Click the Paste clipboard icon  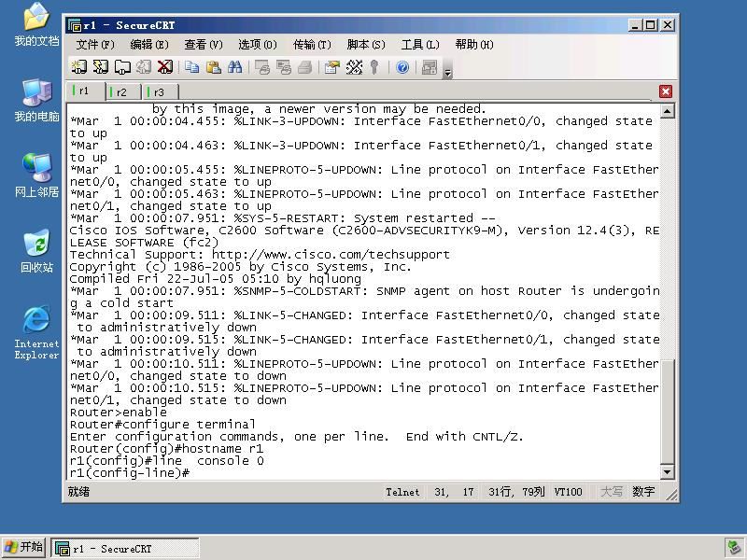click(214, 67)
